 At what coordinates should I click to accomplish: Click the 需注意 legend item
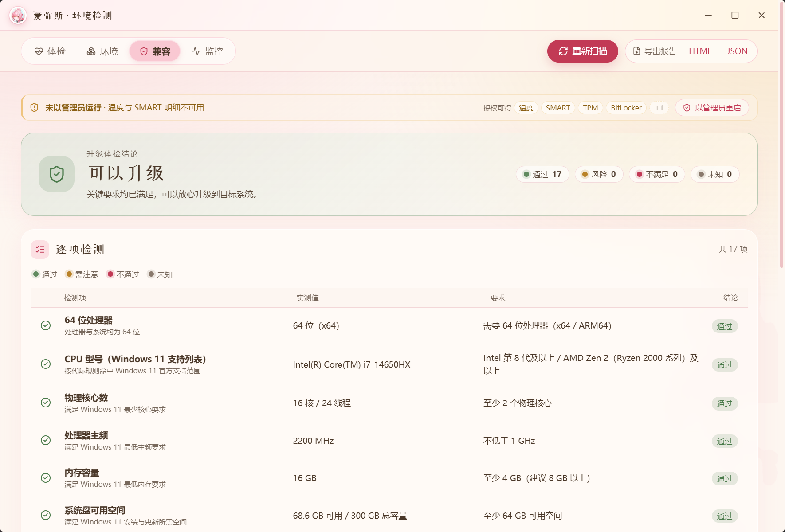[82, 274]
